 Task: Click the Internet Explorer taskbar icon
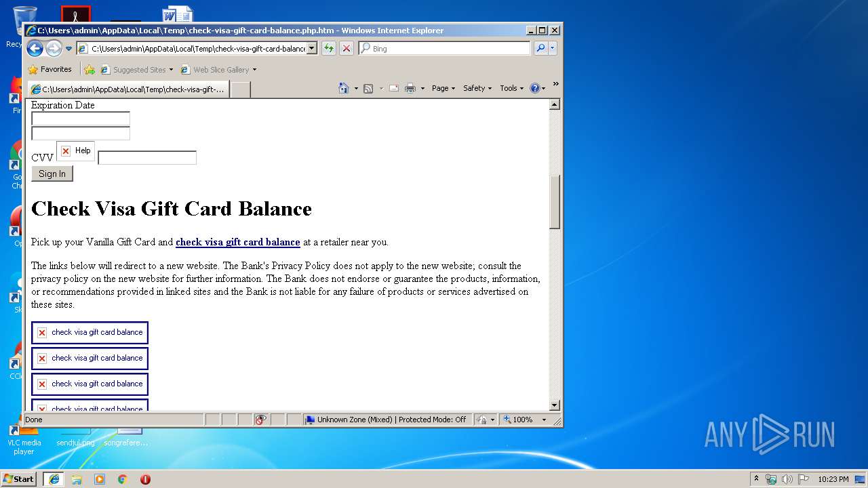[x=54, y=479]
